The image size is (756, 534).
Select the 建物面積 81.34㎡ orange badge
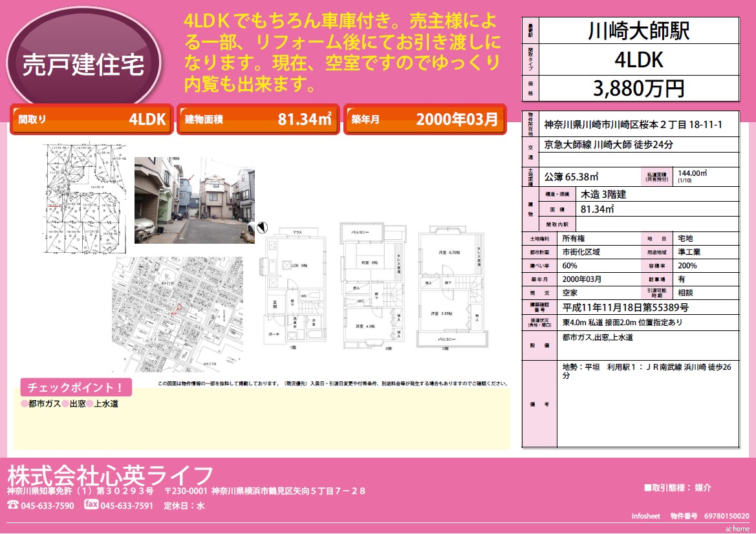257,119
